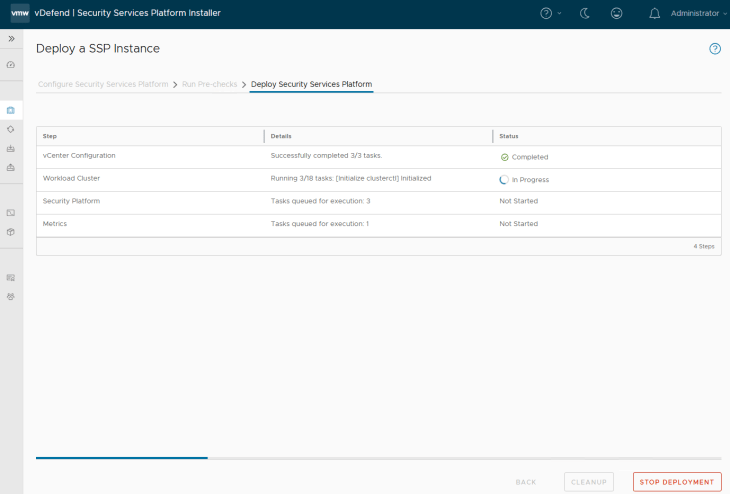Click the Completed status icon for vCenter
Viewport: 730px width, 494px height.
click(505, 157)
